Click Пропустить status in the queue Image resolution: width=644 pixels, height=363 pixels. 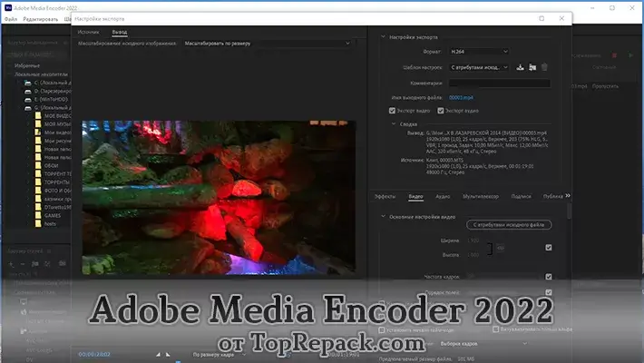(605, 86)
